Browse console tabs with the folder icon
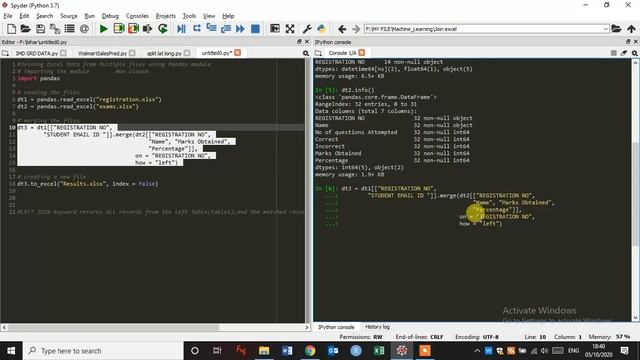The width and height of the screenshot is (640, 360). tap(318, 53)
